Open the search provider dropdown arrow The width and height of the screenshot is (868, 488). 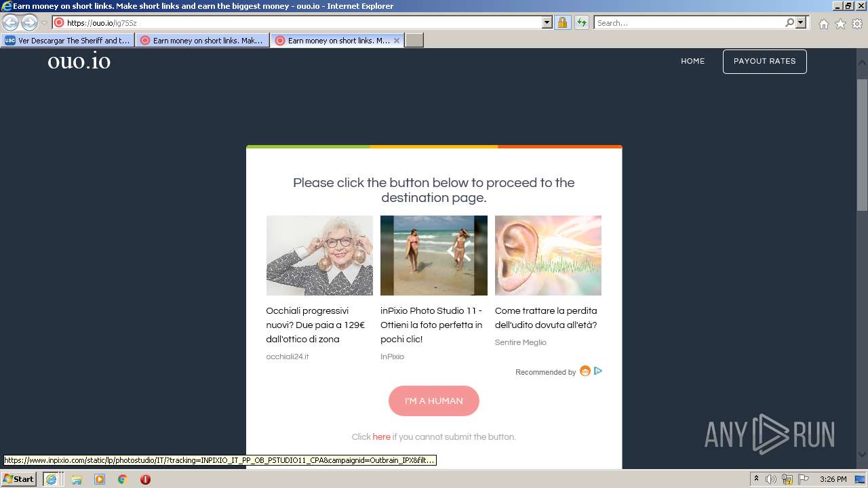[801, 22]
